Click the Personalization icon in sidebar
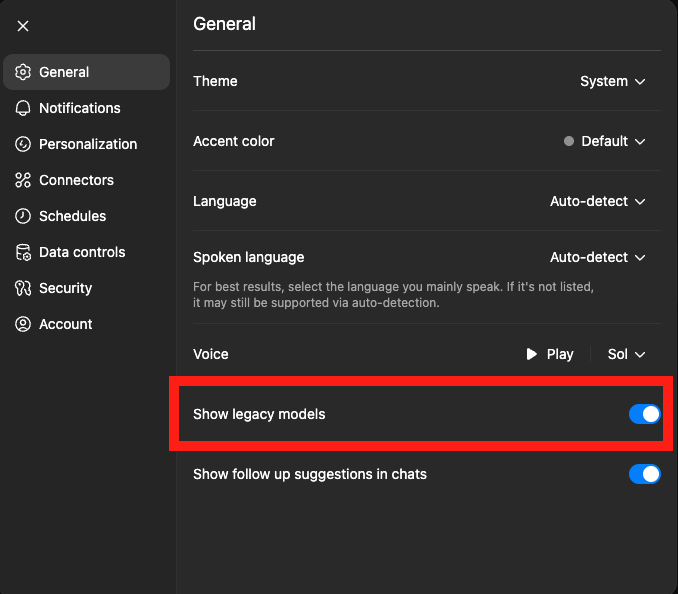The width and height of the screenshot is (678, 594). pyautogui.click(x=23, y=144)
